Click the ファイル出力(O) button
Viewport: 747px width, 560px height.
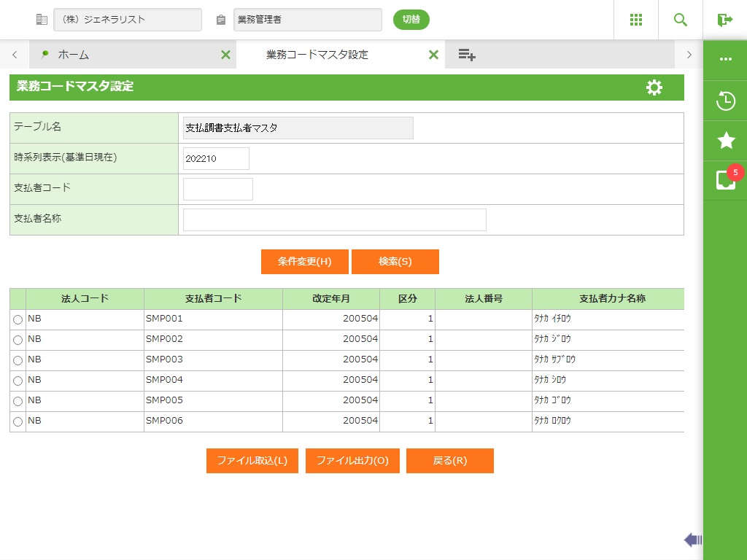point(352,461)
